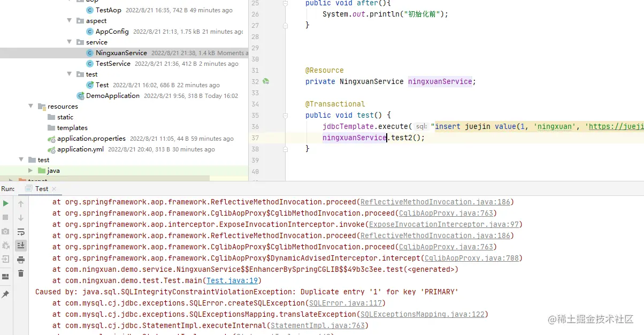Viewport: 644px width, 335px height.
Task: Select static folder name
Action: pyautogui.click(x=65, y=117)
